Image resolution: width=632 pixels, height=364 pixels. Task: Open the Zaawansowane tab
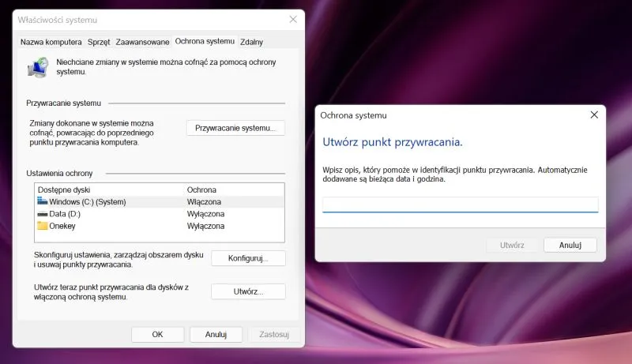[x=142, y=42]
